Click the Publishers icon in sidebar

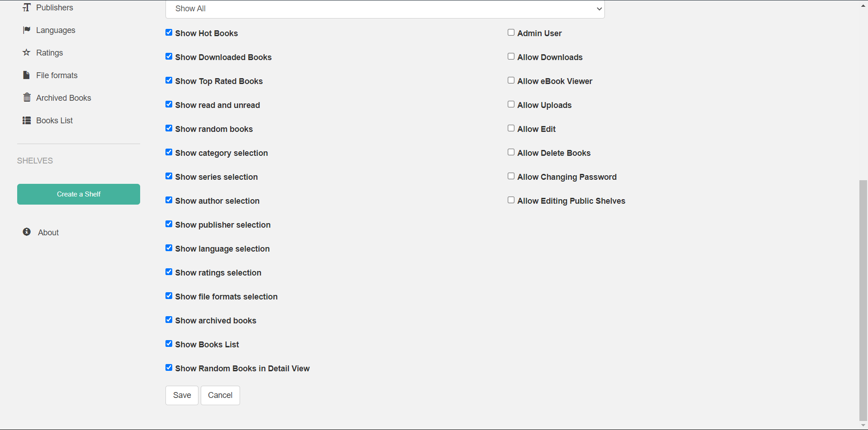(x=27, y=8)
